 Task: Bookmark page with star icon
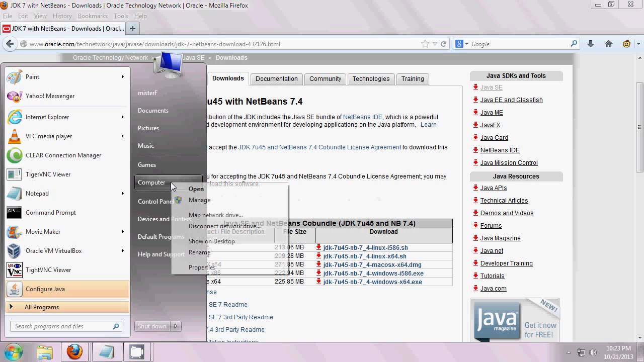tap(425, 44)
